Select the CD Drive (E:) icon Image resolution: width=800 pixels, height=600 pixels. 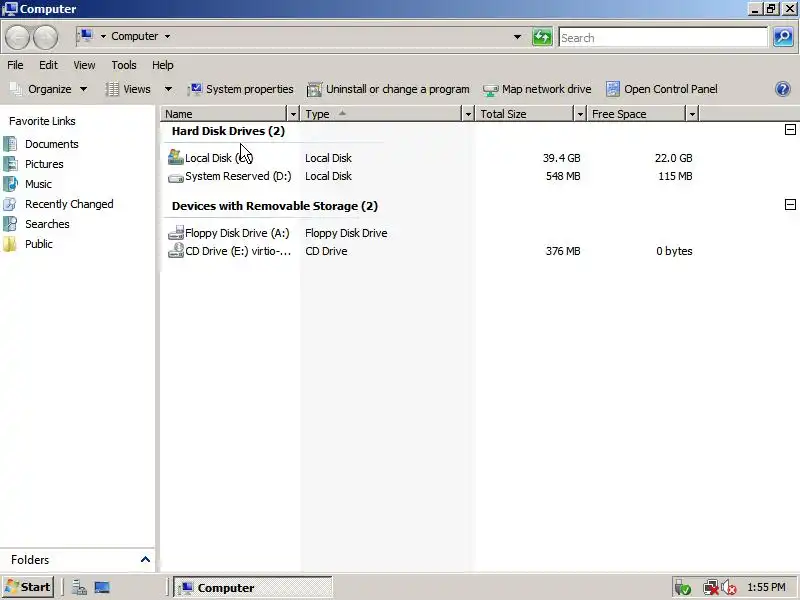tap(176, 251)
